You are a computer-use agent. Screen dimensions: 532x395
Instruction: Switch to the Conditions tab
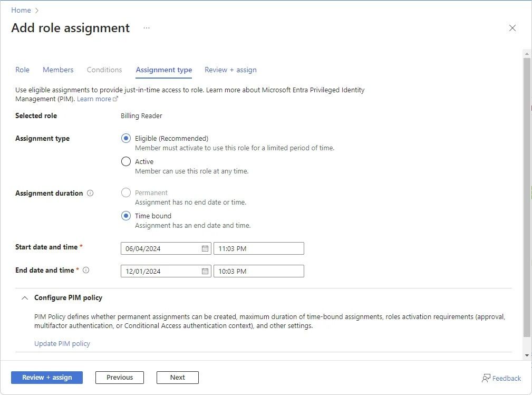(x=104, y=70)
